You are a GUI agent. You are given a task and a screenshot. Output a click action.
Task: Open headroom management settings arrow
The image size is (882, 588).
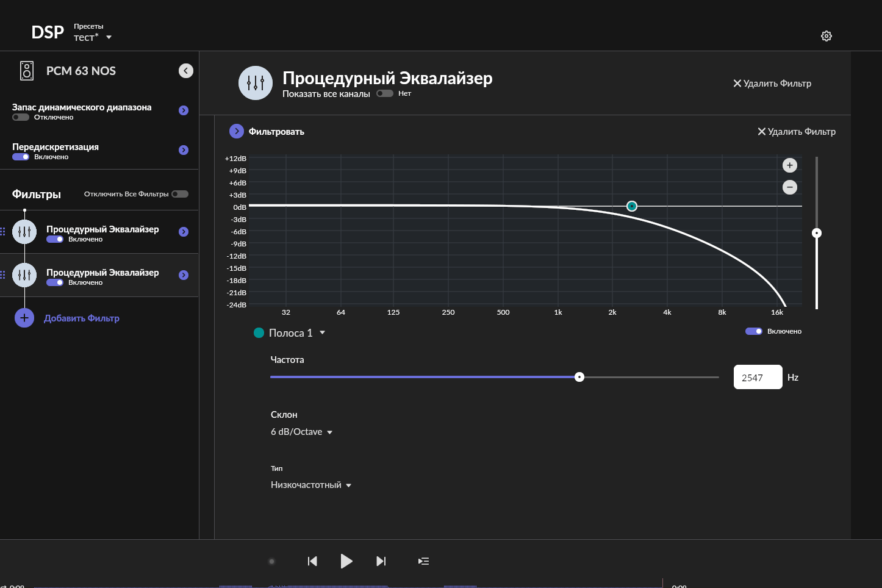point(184,110)
